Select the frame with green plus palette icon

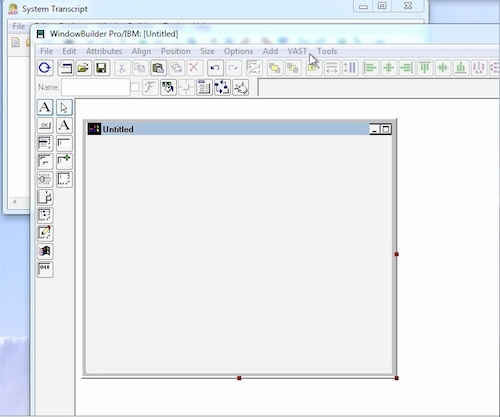tap(64, 161)
